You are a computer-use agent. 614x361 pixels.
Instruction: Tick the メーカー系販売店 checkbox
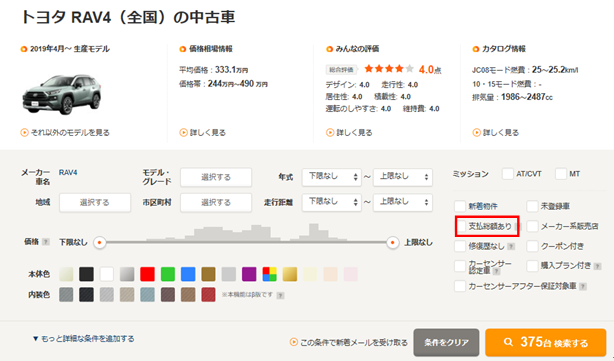tap(532, 226)
